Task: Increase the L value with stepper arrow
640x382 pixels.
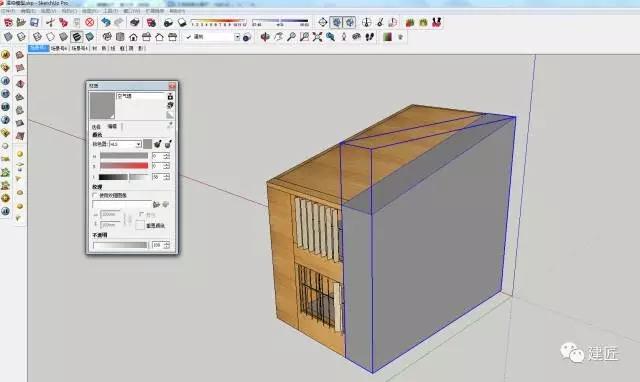Action: tap(167, 175)
